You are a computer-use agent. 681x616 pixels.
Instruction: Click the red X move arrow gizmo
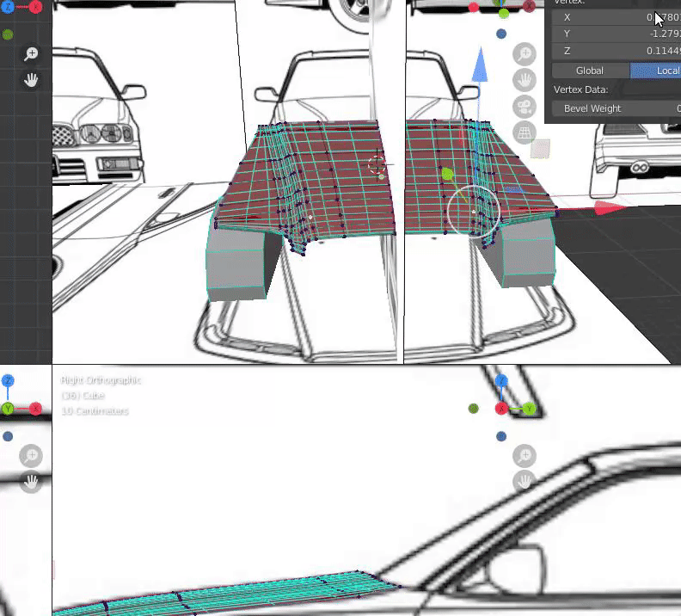609,208
